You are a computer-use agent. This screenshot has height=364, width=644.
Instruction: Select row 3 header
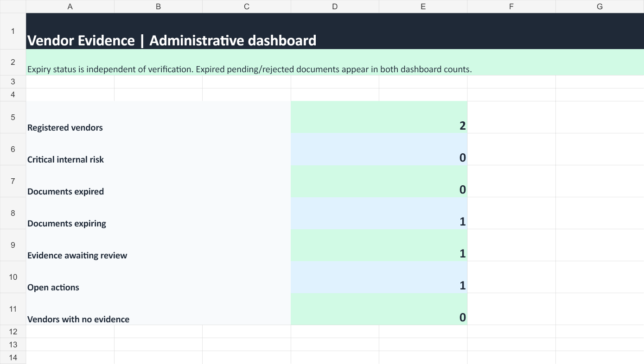tap(13, 82)
